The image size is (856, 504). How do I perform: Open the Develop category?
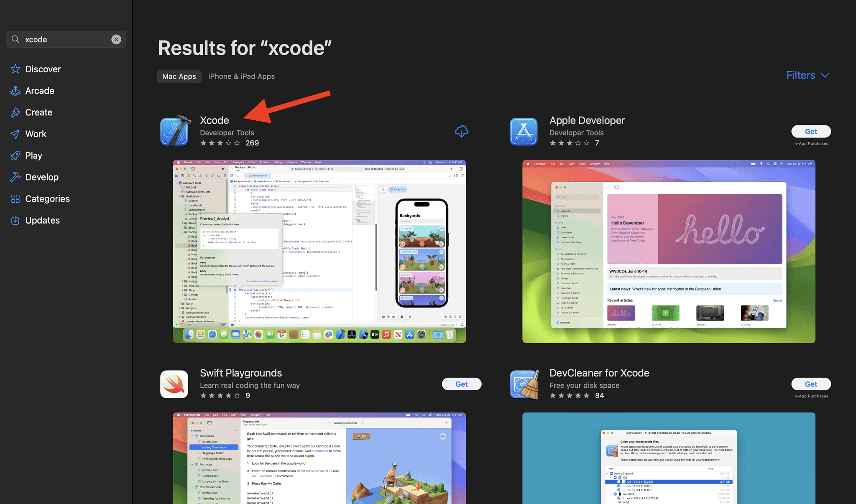pyautogui.click(x=42, y=177)
